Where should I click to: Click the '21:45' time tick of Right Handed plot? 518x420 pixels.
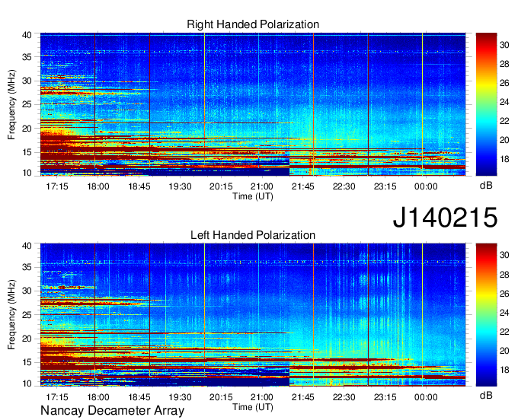[x=303, y=186]
